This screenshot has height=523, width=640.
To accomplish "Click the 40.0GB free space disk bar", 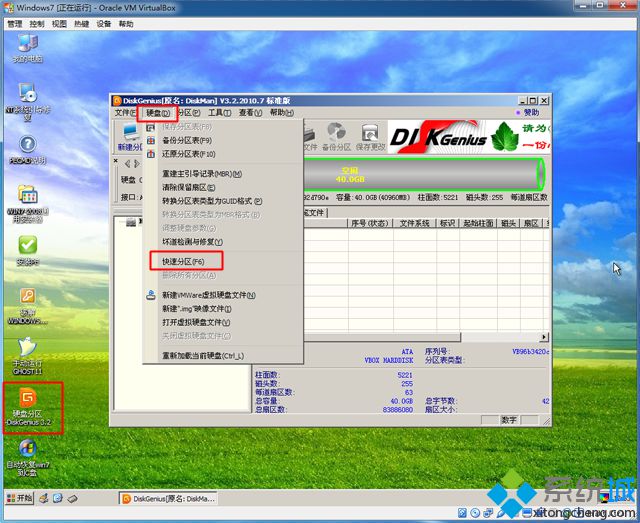I will (422, 175).
